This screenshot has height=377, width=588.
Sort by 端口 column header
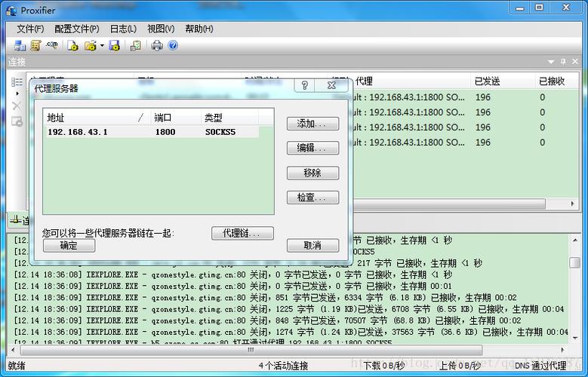[x=176, y=118]
